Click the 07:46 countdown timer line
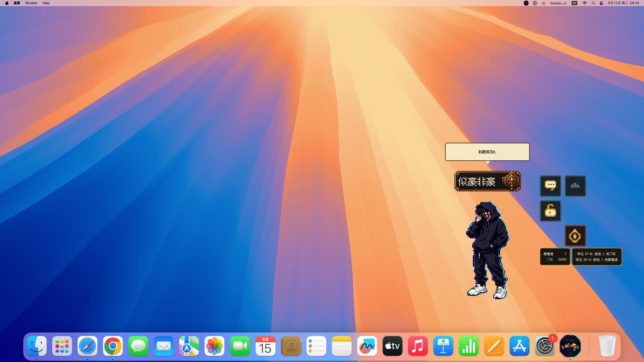644x362 pixels. tap(597, 254)
